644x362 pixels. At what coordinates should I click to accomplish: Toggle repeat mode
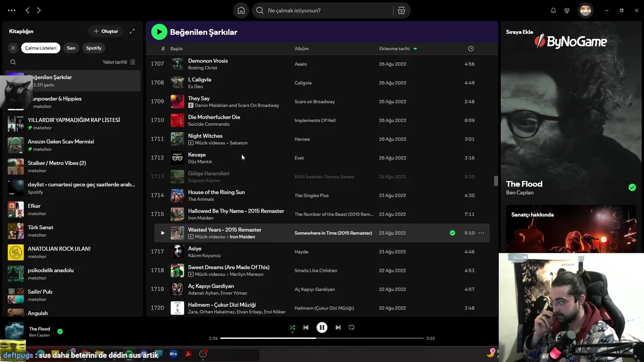[x=352, y=327]
